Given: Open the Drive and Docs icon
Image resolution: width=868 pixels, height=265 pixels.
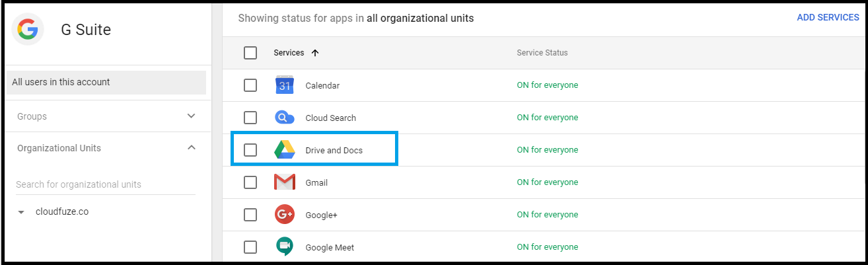Looking at the screenshot, I should 285,150.
